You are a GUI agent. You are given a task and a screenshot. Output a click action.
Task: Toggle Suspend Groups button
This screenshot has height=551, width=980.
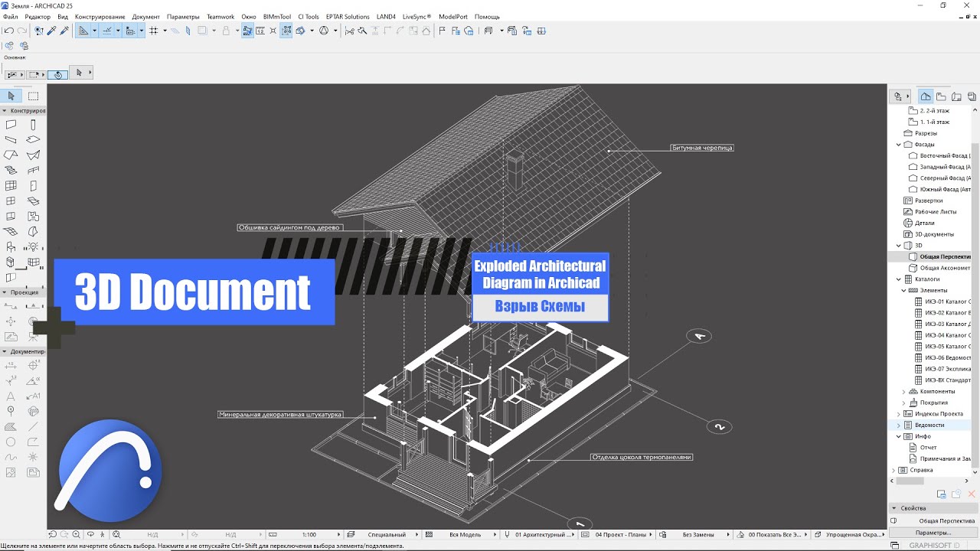(286, 31)
